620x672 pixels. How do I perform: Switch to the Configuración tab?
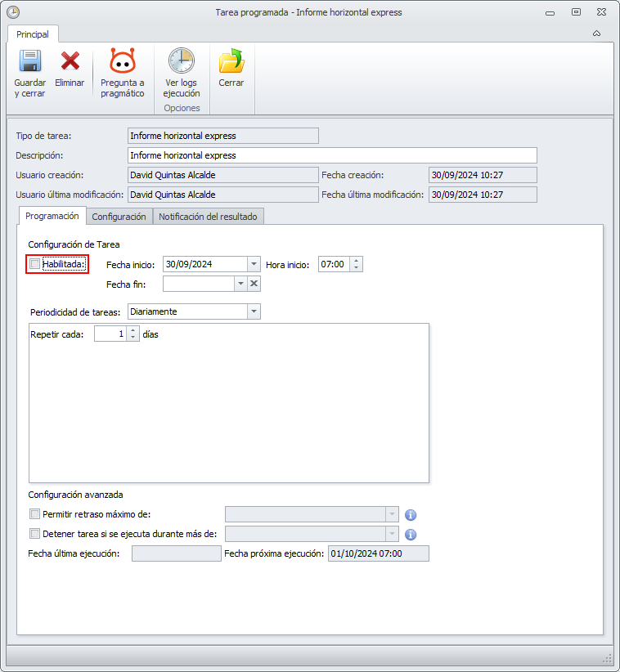point(119,217)
